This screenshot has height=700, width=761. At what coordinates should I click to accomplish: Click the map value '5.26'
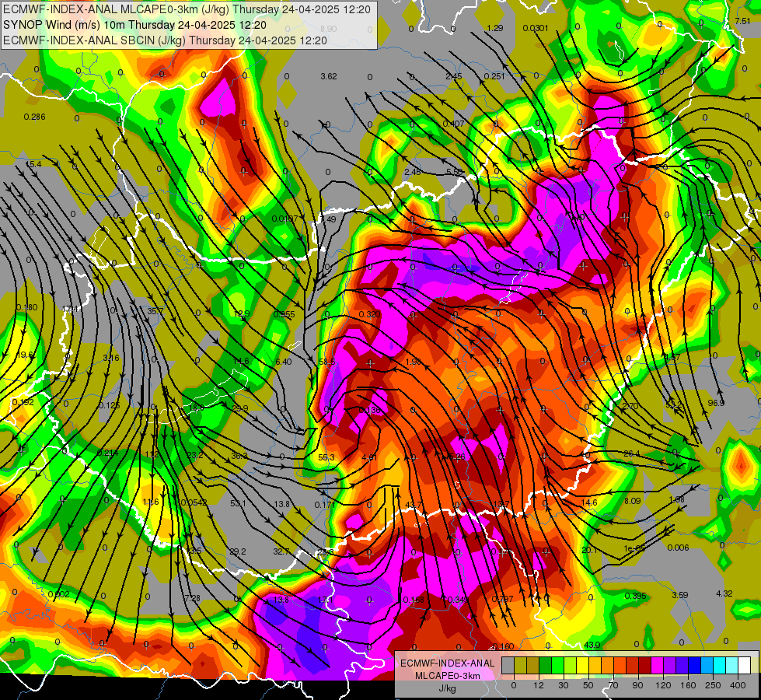(x=457, y=456)
